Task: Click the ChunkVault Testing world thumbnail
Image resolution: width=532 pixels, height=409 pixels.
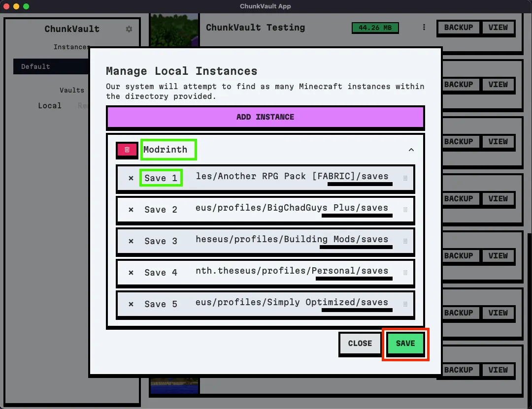Action: click(x=175, y=28)
